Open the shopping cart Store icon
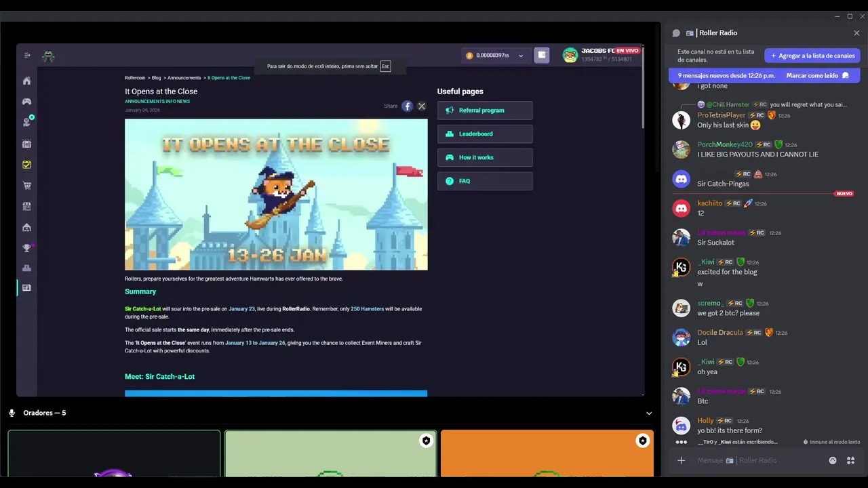The height and width of the screenshot is (488, 868). point(26,185)
